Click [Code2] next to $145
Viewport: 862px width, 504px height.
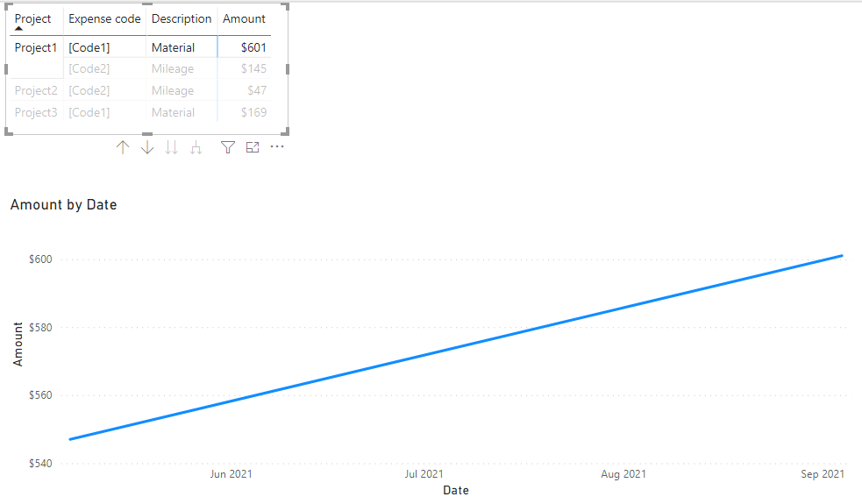(x=89, y=68)
